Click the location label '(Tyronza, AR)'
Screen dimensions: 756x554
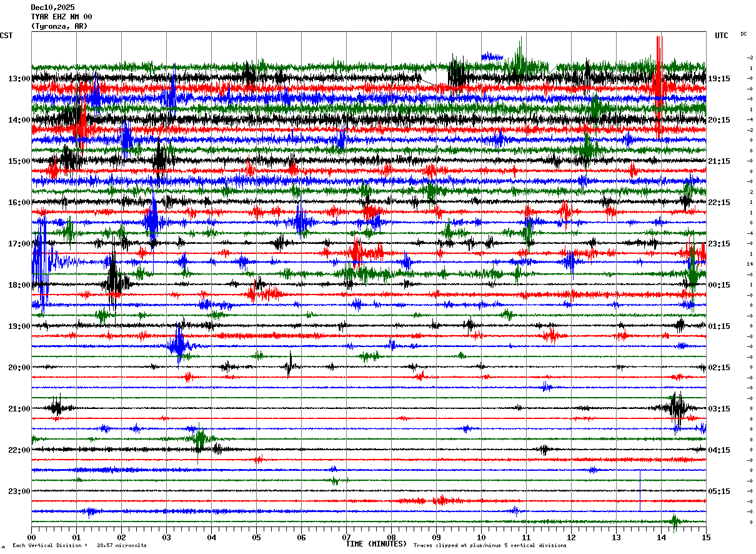click(59, 26)
